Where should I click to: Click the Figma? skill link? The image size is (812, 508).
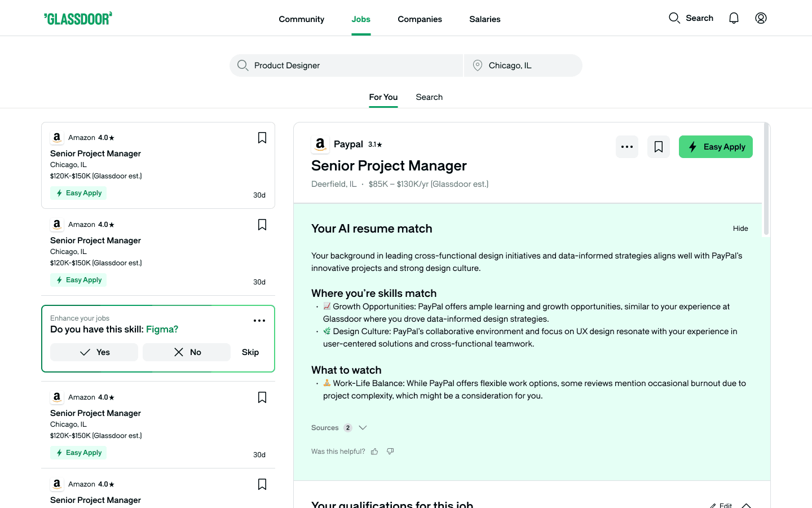click(162, 329)
